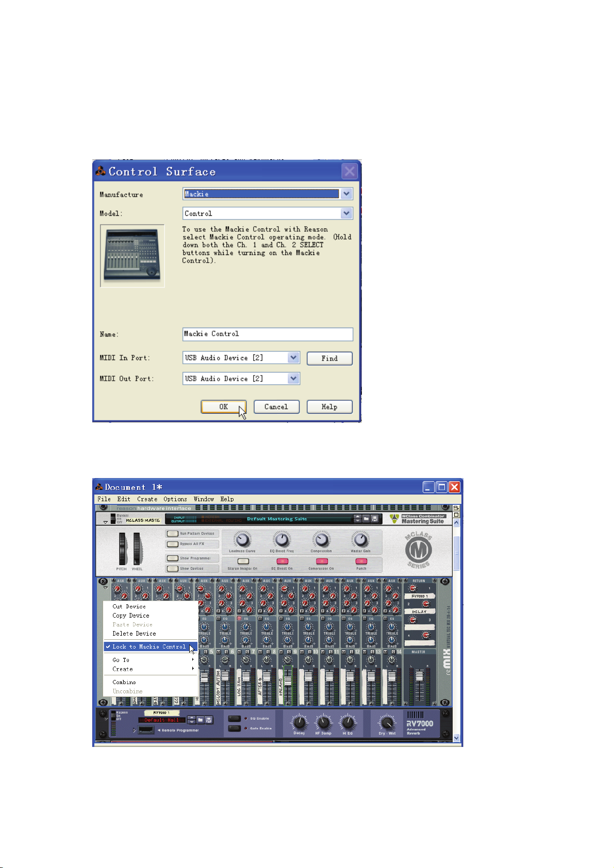Toggle Show Programmer button
Image resolution: width=614 pixels, height=868 pixels.
click(172, 558)
